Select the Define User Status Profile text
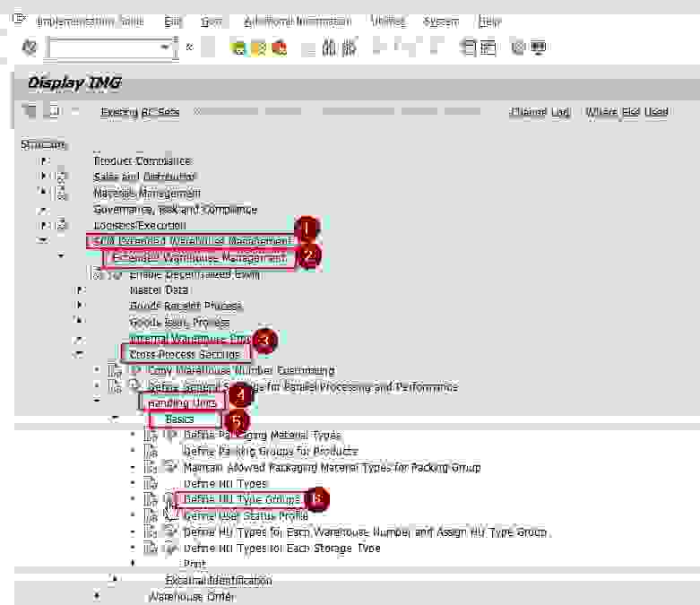Screen dimensions: 700x605 (246, 515)
